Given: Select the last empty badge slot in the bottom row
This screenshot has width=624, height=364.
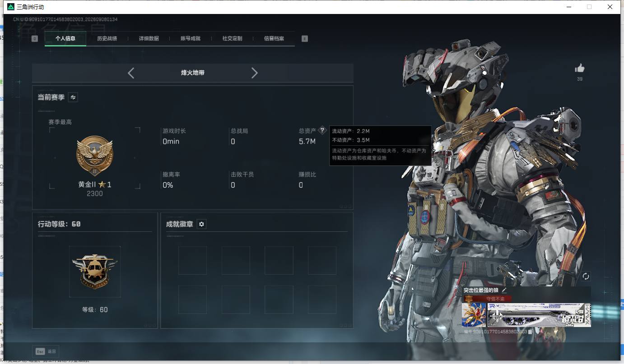Looking at the screenshot, I should point(322,299).
